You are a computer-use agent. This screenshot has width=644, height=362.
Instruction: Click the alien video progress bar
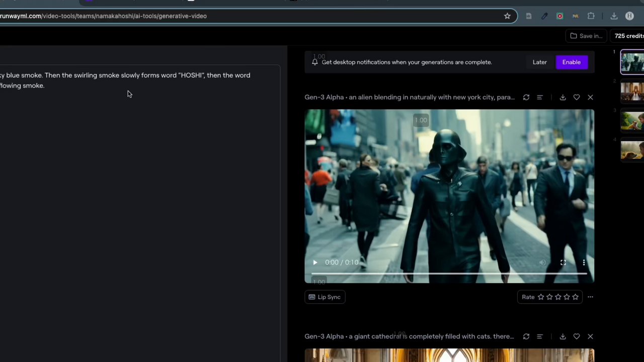[449, 274]
